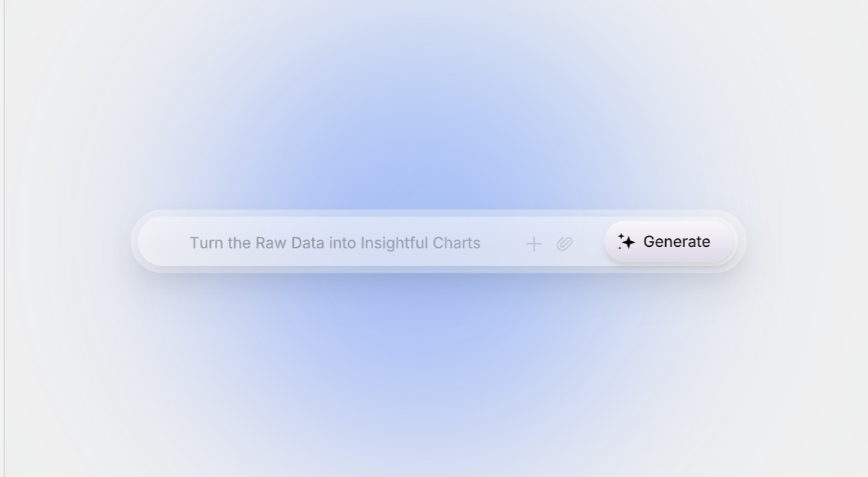Add an item with the plus icon
This screenshot has width=868, height=477.
point(534,243)
